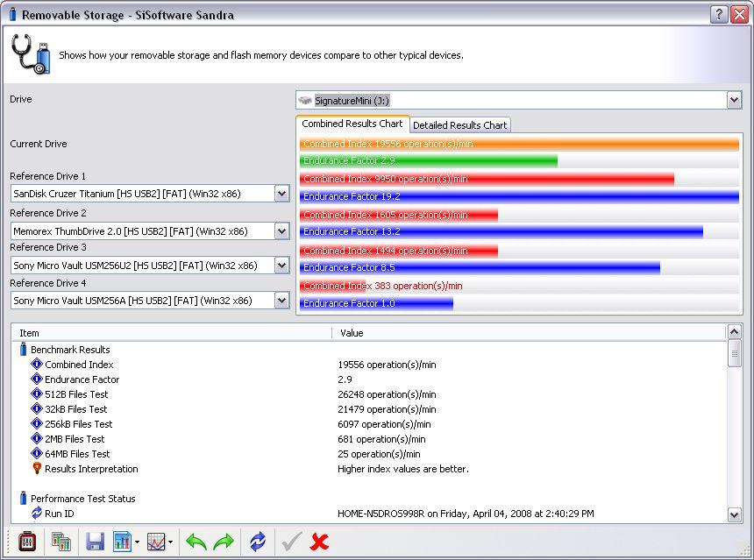Click the Combined Index 383 bar
The width and height of the screenshot is (754, 560).
(333, 286)
